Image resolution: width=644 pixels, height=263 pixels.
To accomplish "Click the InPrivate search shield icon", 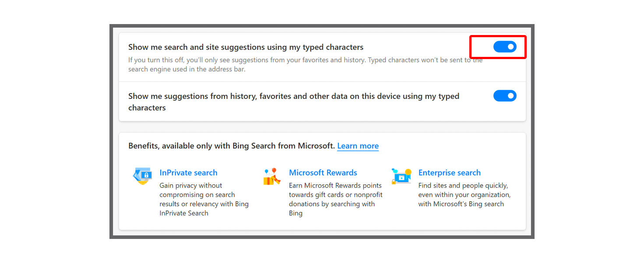I will pos(143,175).
